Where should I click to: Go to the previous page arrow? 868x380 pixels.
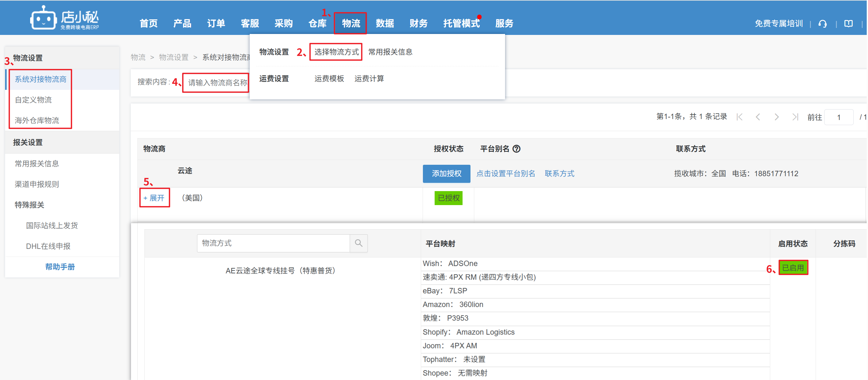[758, 117]
